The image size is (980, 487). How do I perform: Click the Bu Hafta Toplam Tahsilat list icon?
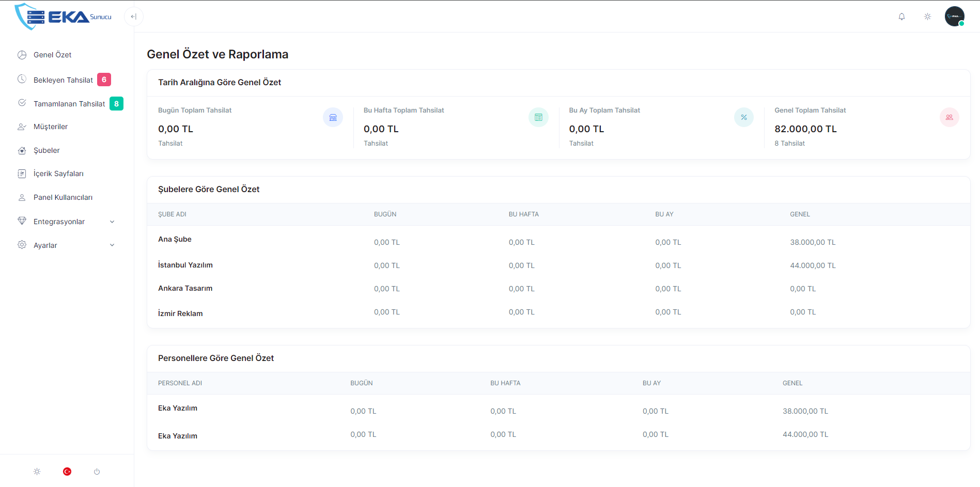(538, 117)
